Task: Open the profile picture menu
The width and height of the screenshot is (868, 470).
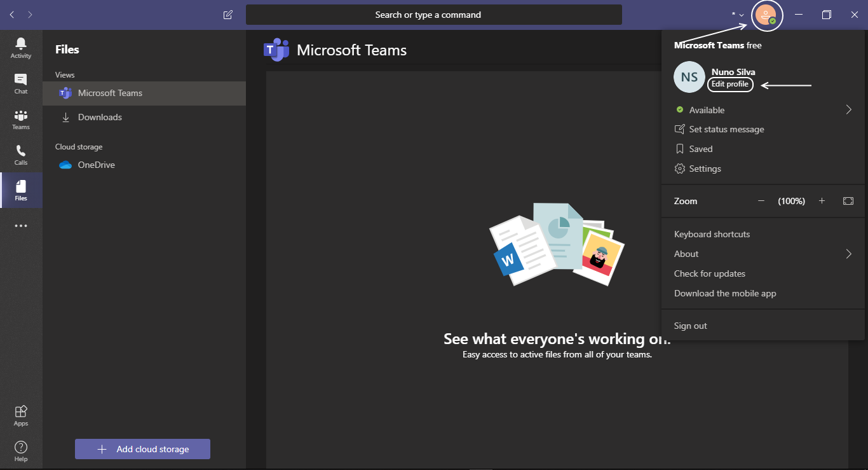Action: tap(767, 16)
